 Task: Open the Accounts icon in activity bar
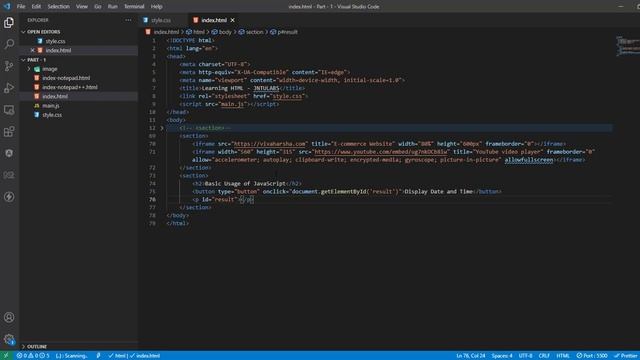[9, 317]
